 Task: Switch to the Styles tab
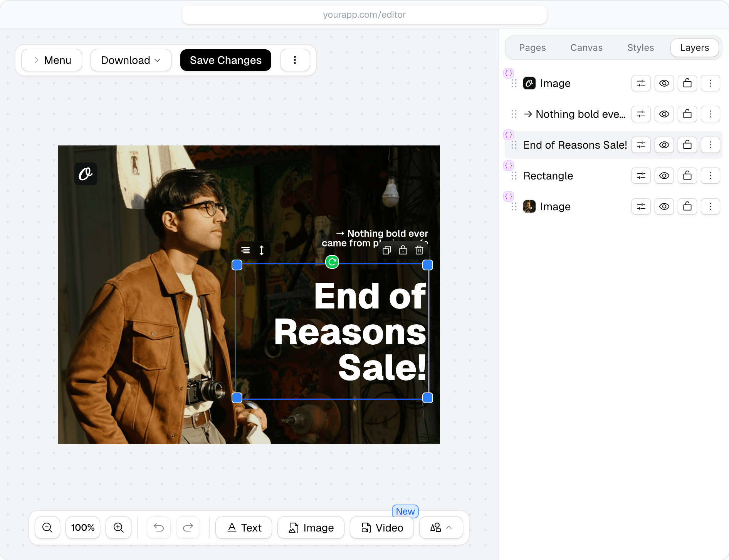pos(640,47)
